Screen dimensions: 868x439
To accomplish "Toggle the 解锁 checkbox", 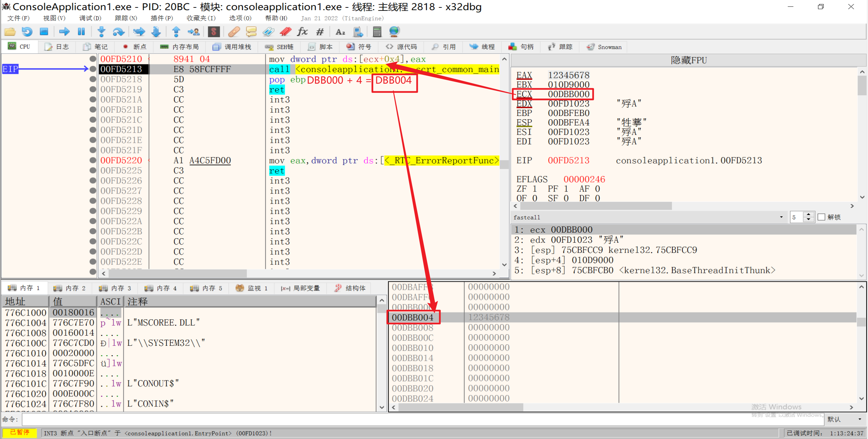I will click(x=822, y=217).
